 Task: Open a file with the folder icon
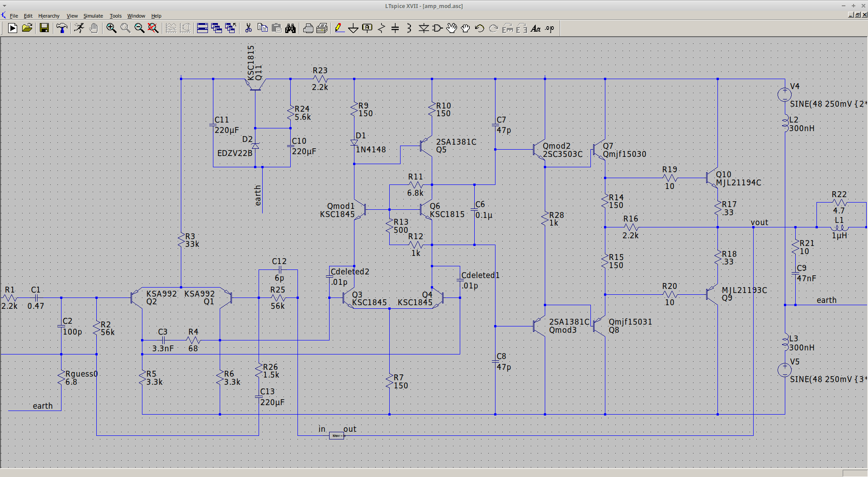click(x=27, y=28)
